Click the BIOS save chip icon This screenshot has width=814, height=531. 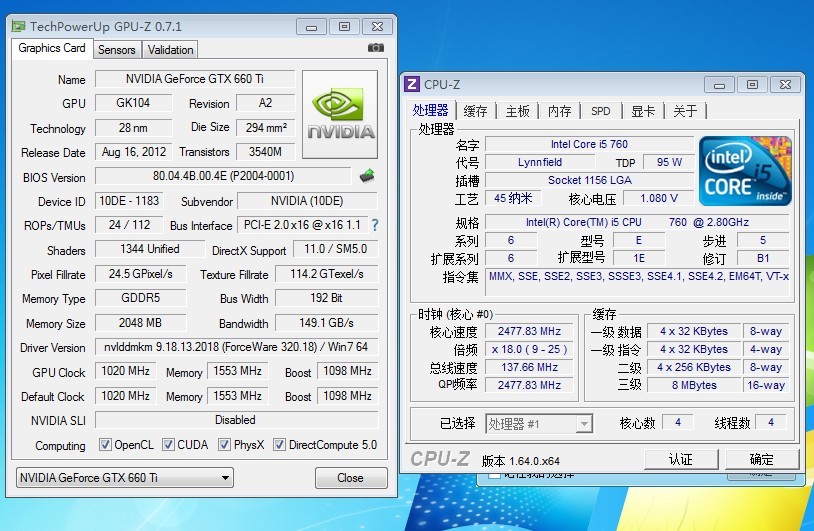click(x=367, y=176)
